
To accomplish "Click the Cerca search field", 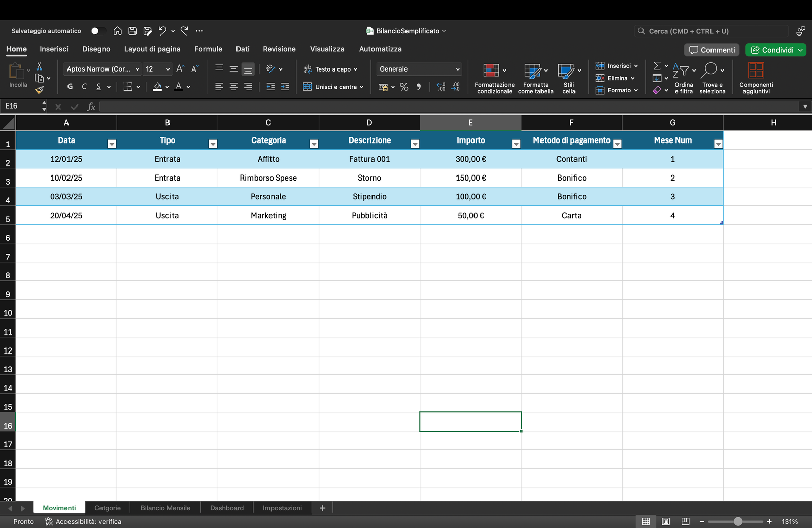I will (712, 31).
